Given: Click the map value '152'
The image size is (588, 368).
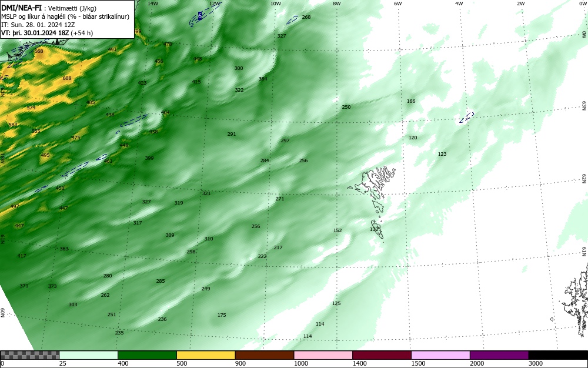Looking at the screenshot, I should pos(338,230).
